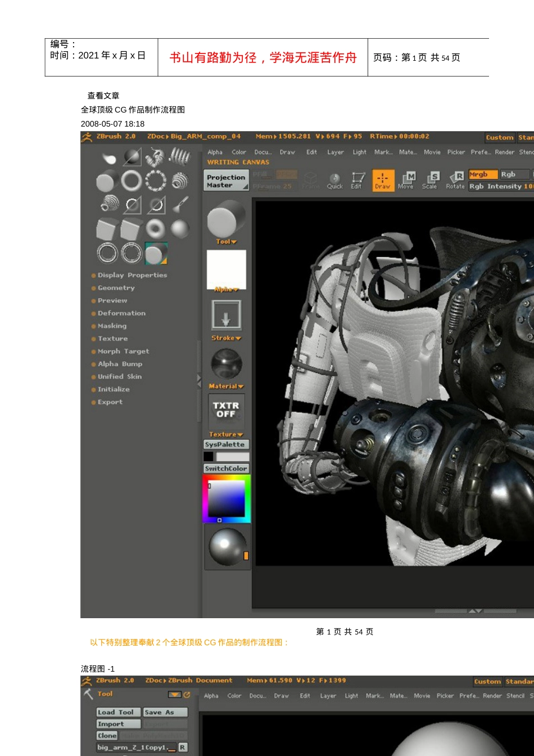Click Custom layout button in top screenshot

[x=500, y=137]
